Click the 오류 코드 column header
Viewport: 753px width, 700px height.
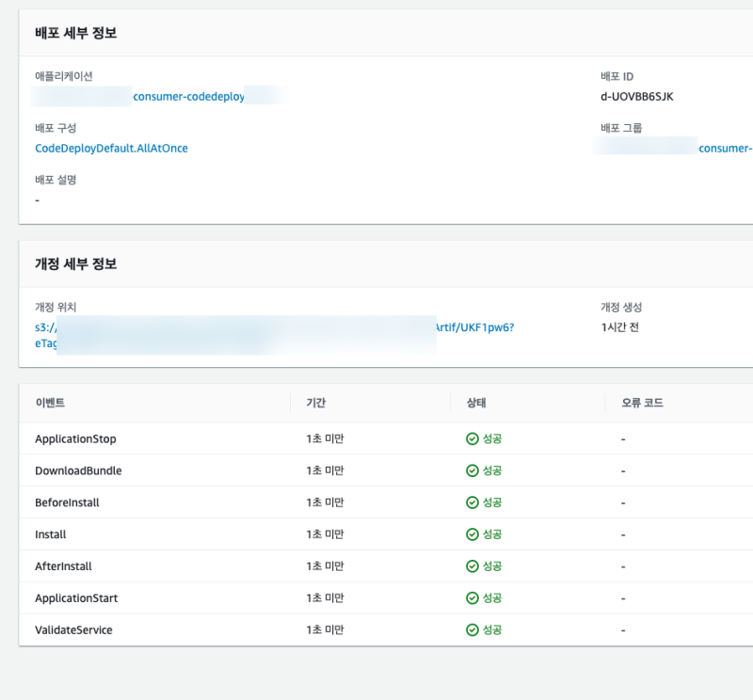(642, 403)
